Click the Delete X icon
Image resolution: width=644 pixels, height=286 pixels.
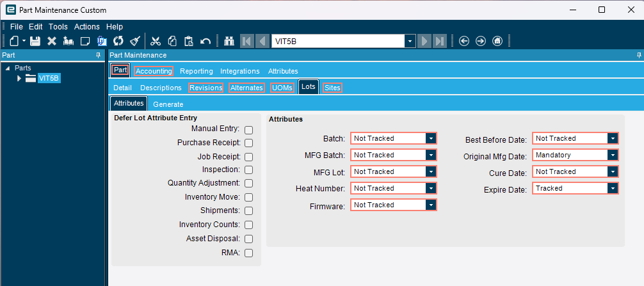pyautogui.click(x=52, y=41)
